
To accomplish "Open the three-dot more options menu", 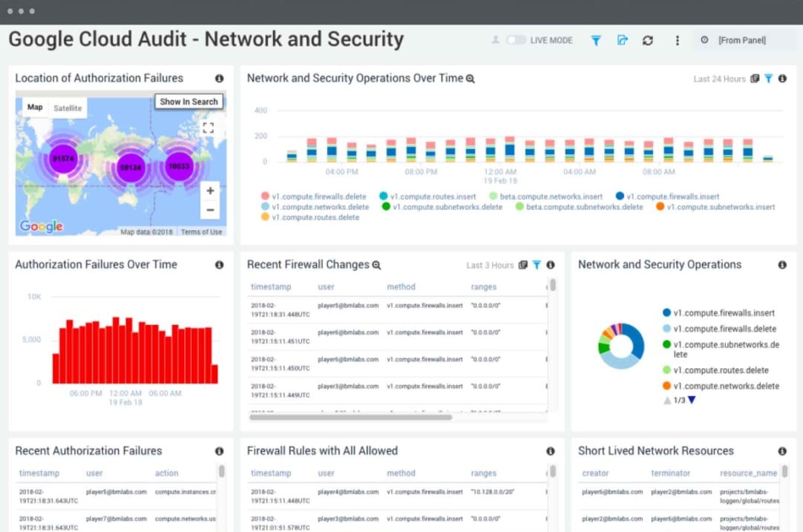I will click(677, 41).
